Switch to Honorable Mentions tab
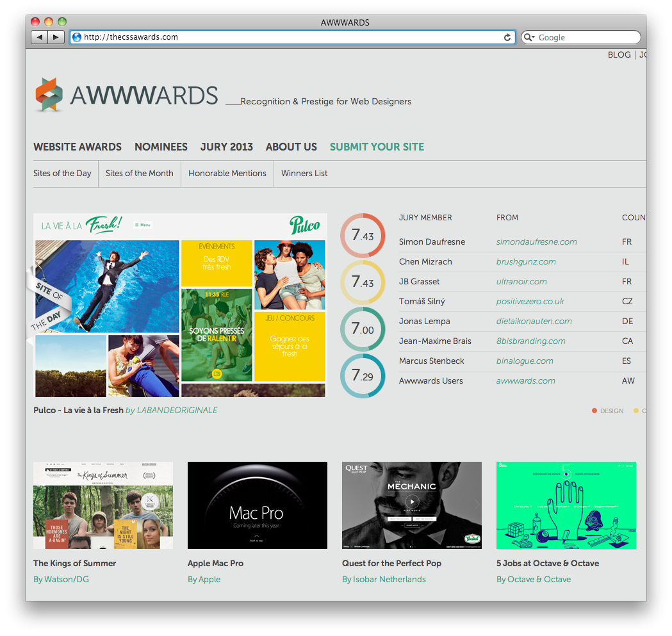This screenshot has width=672, height=636. pyautogui.click(x=227, y=174)
